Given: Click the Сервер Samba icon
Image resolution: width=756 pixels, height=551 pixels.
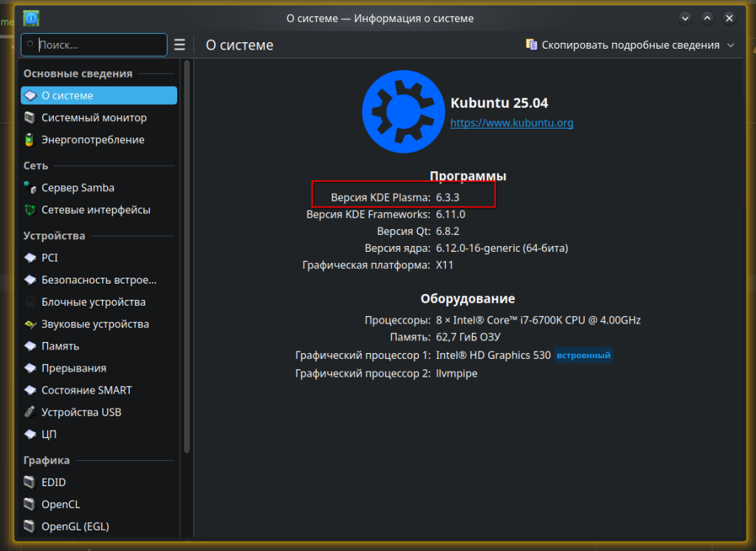Looking at the screenshot, I should point(30,188).
